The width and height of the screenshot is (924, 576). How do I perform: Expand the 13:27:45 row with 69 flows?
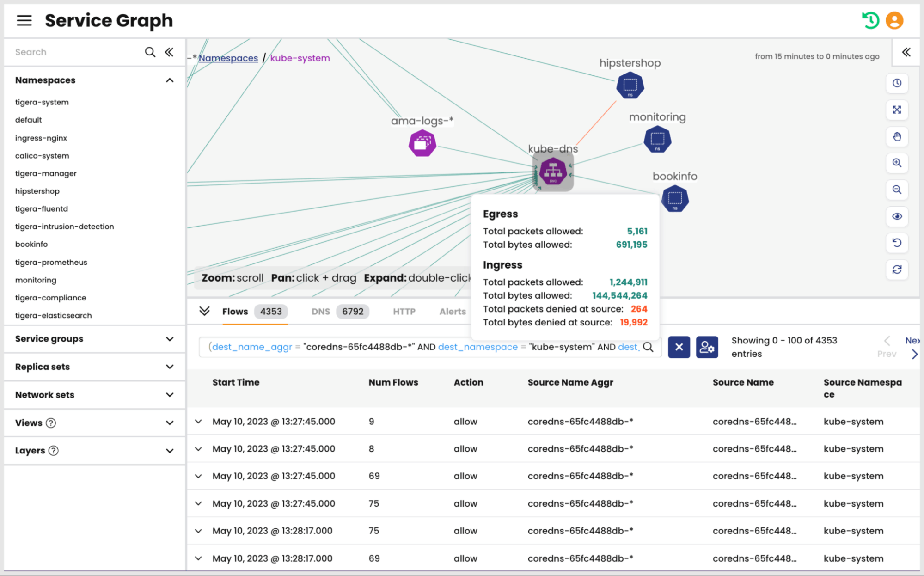[x=198, y=476]
